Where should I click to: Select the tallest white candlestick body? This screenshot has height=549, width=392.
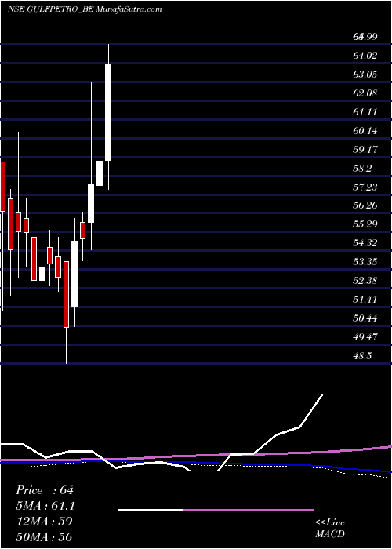click(108, 112)
